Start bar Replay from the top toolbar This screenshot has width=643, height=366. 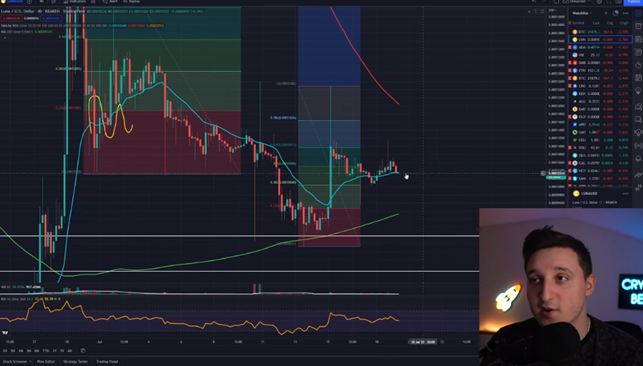point(132,2)
